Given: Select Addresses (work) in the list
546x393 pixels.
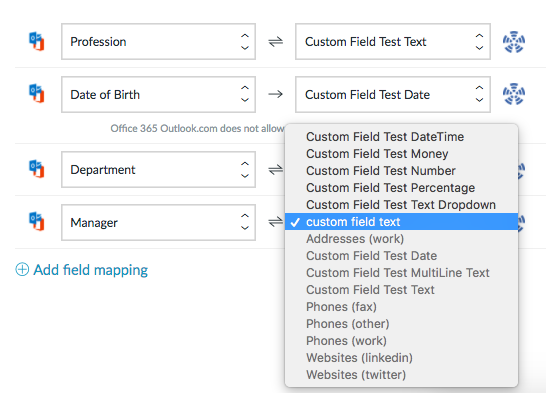Looking at the screenshot, I should point(401,239).
